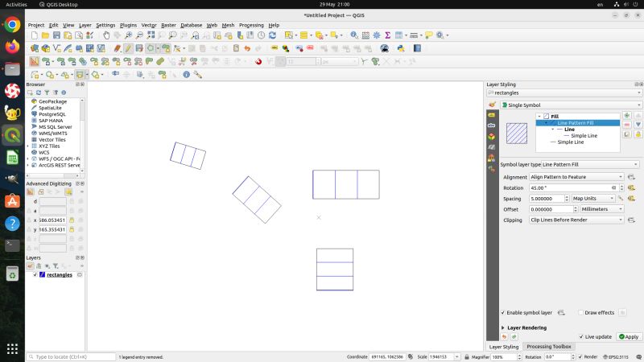Save the project with the floppy disk icon
644x362 pixels.
point(56,35)
